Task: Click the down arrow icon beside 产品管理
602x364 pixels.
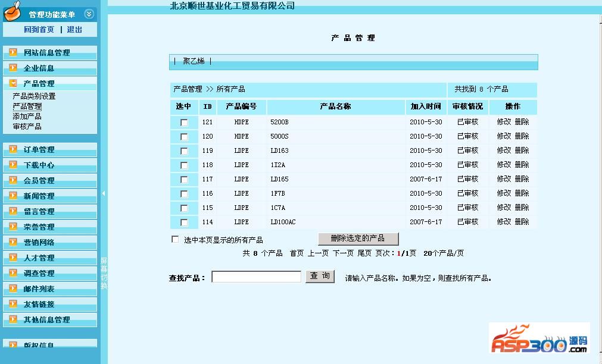Action: [13, 83]
